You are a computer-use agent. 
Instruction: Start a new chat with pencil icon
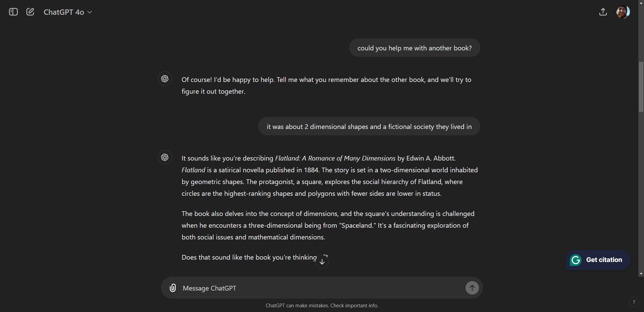[x=30, y=12]
